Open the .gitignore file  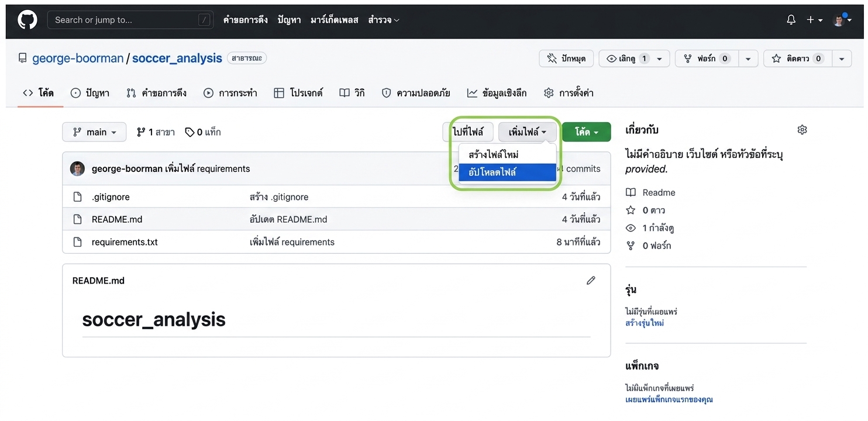click(x=111, y=197)
